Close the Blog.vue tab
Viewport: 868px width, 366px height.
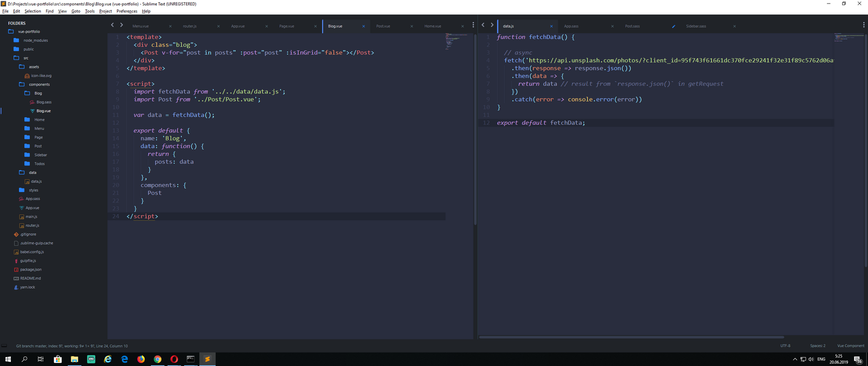363,26
